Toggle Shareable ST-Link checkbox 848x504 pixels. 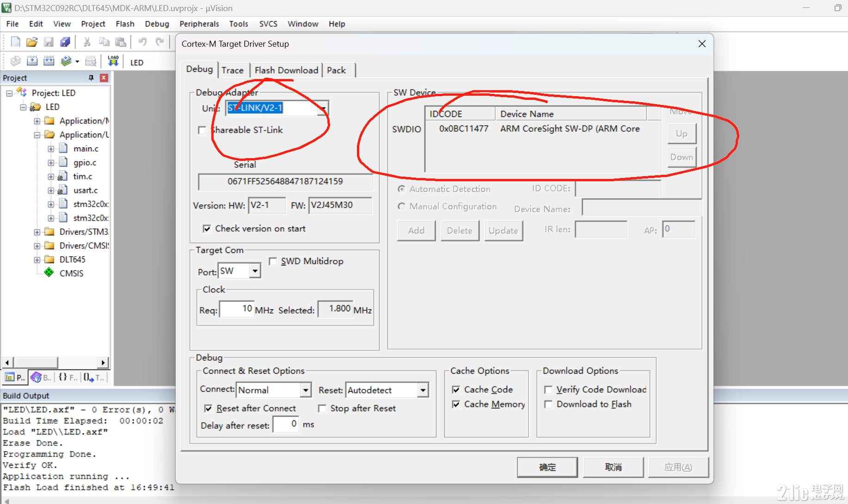click(202, 130)
